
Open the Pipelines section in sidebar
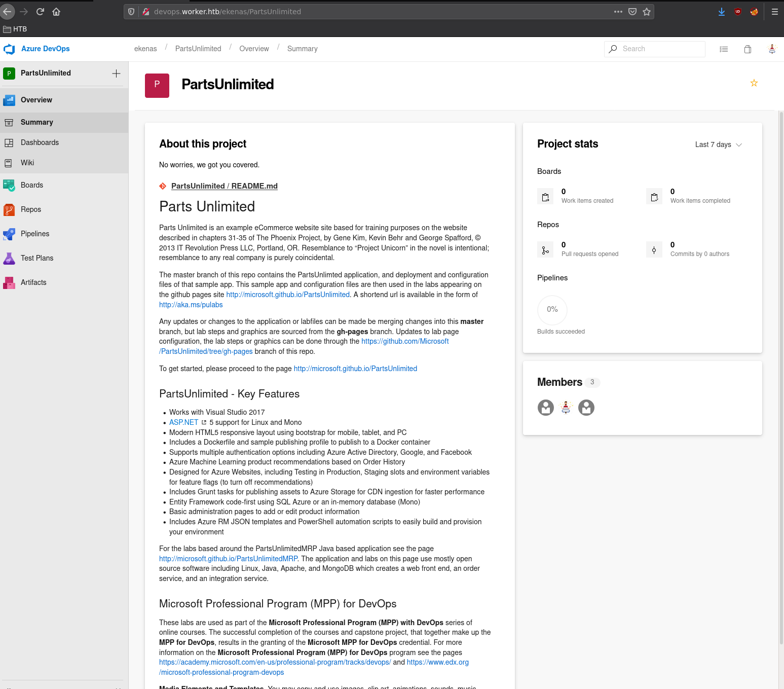pos(64,234)
